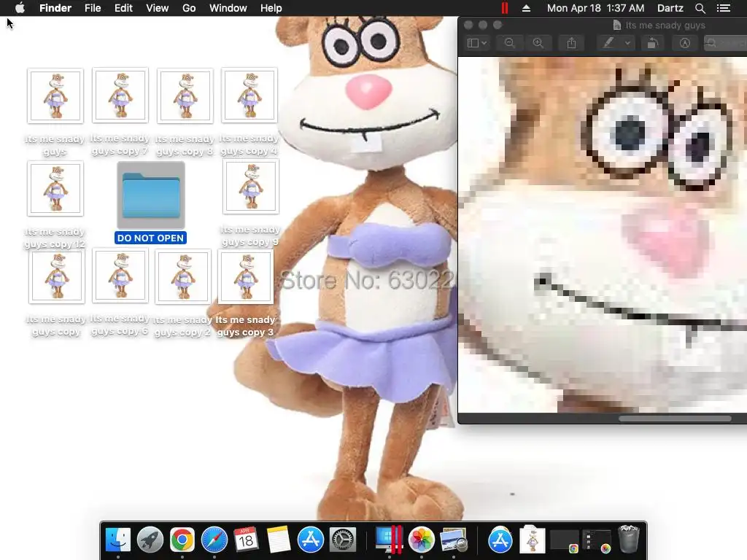Open the Apple menu

coord(20,8)
